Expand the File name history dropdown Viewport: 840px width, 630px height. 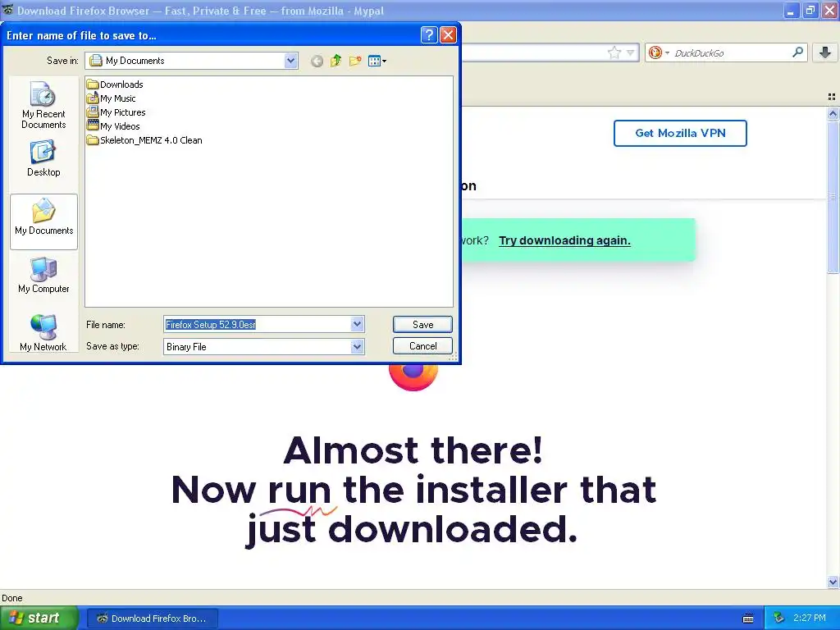(358, 324)
